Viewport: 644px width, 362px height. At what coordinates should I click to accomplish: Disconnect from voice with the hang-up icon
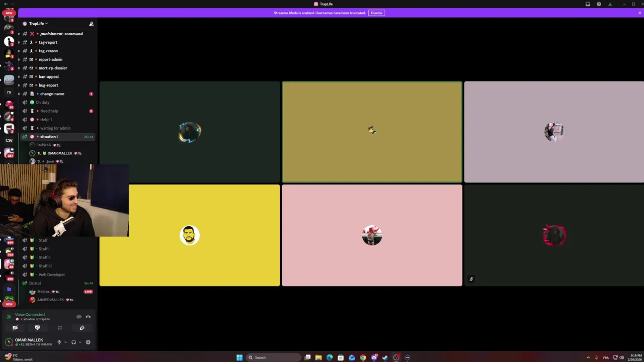click(x=88, y=316)
